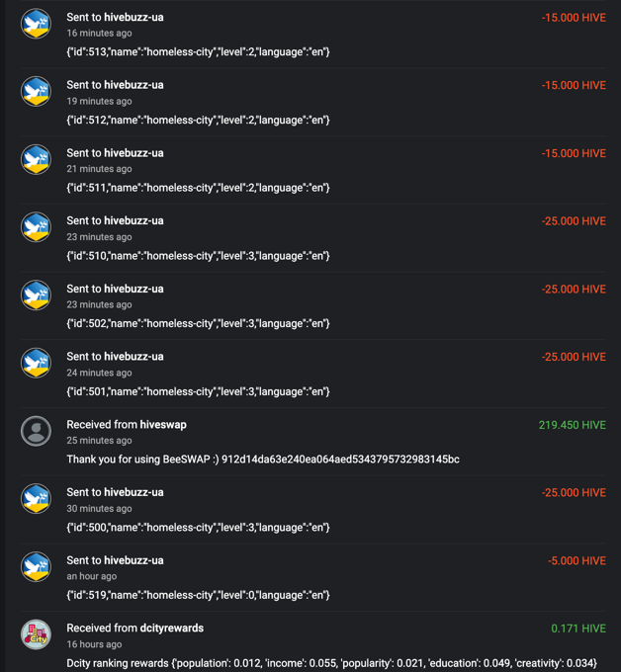Click the 0.171 HIVE reward amount
Viewport: 621px width, 672px height.
click(578, 629)
